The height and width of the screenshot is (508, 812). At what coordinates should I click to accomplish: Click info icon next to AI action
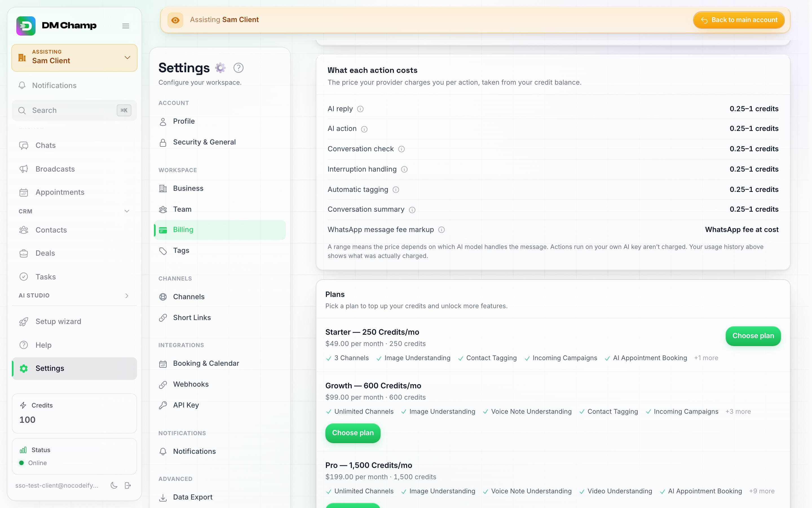coord(364,129)
